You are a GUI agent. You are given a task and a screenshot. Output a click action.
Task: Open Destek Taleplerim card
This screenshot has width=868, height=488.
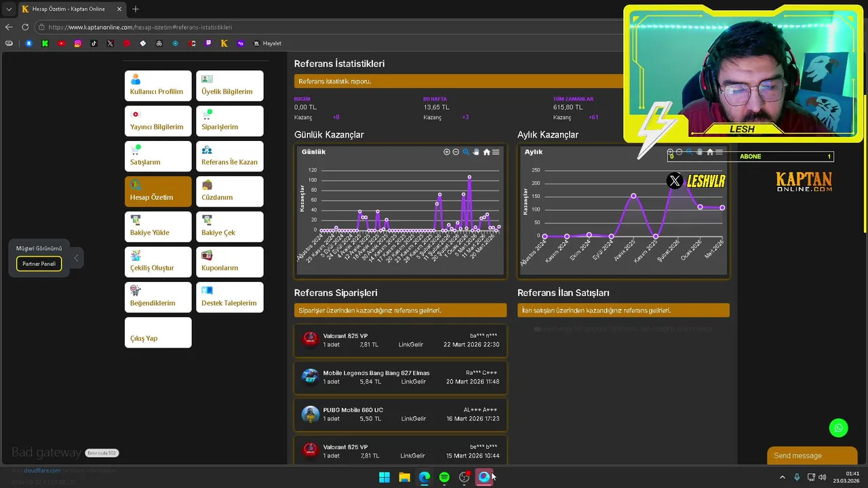pyautogui.click(x=229, y=297)
